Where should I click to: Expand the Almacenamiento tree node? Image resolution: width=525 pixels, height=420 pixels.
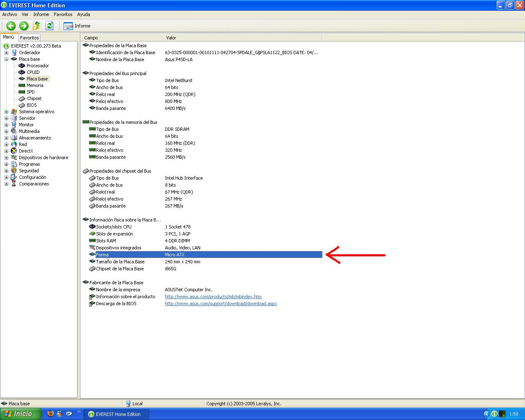pyautogui.click(x=6, y=138)
